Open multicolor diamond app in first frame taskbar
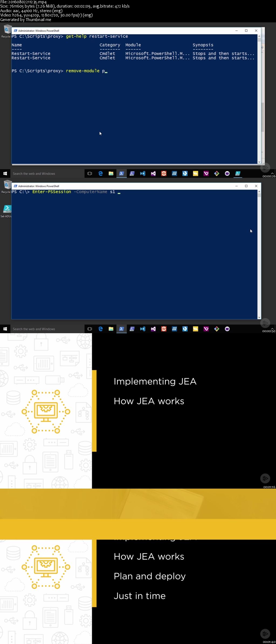This screenshot has height=644, width=276. (217, 173)
